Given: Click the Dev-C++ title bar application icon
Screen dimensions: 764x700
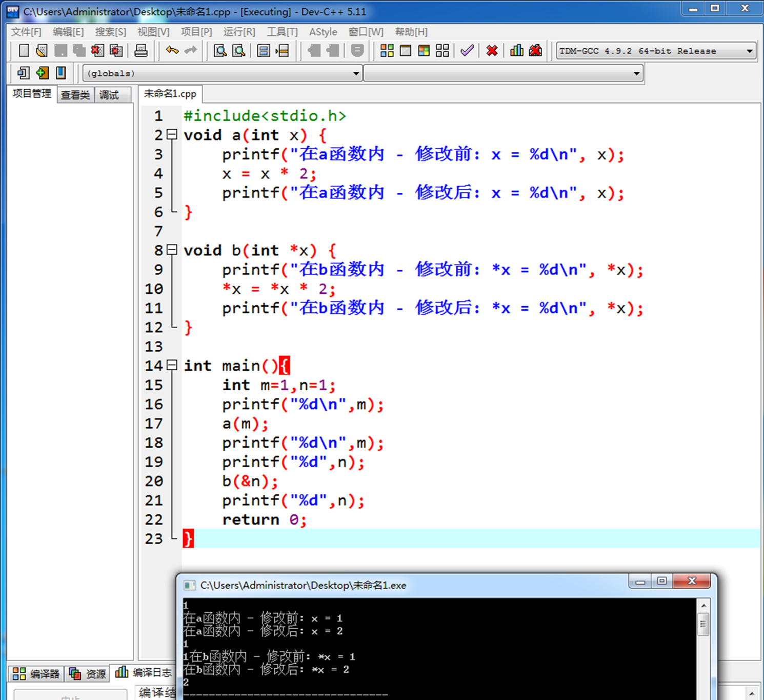Looking at the screenshot, I should coord(13,11).
